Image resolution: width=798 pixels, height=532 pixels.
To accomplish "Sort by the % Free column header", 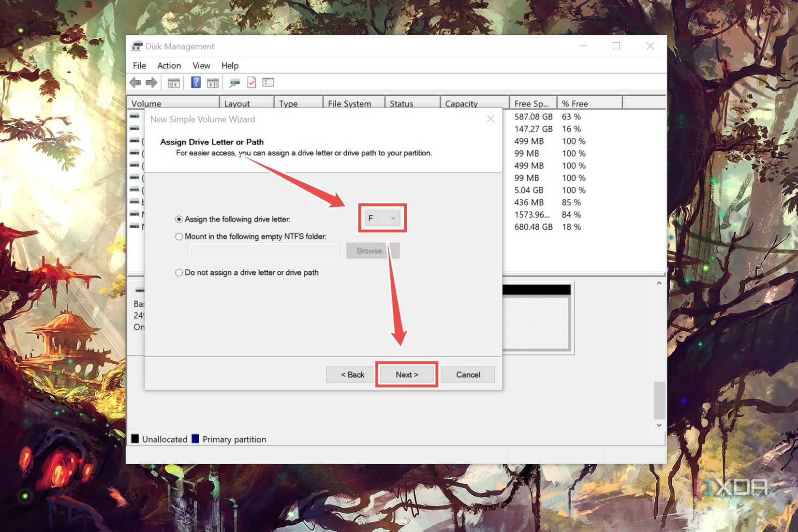I will click(590, 103).
